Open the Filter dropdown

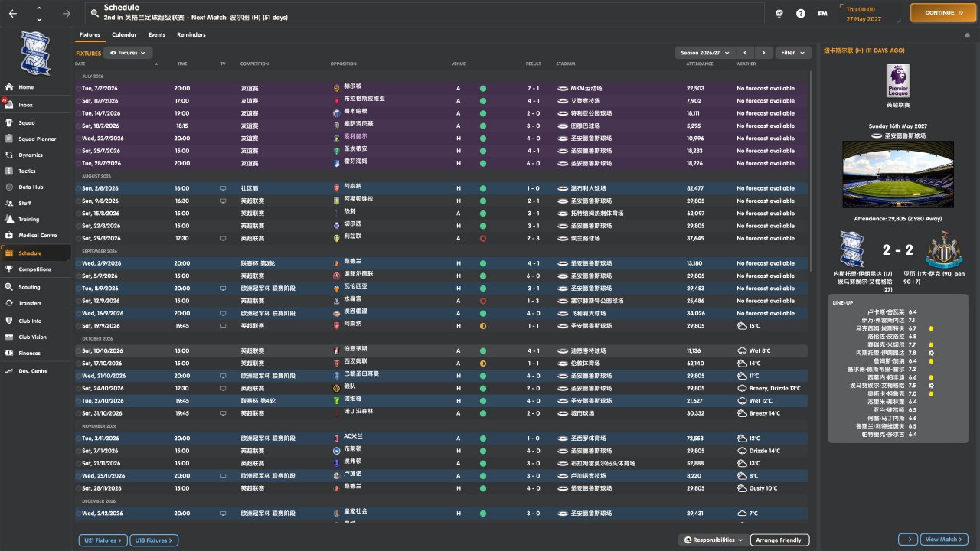793,53
